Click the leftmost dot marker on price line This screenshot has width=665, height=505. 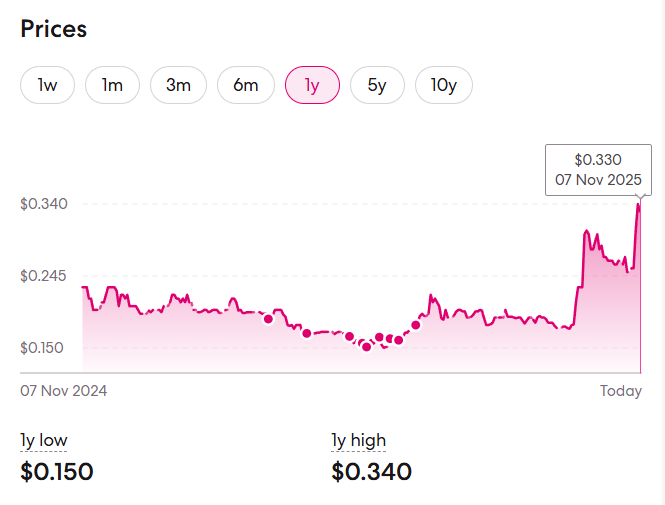click(268, 319)
